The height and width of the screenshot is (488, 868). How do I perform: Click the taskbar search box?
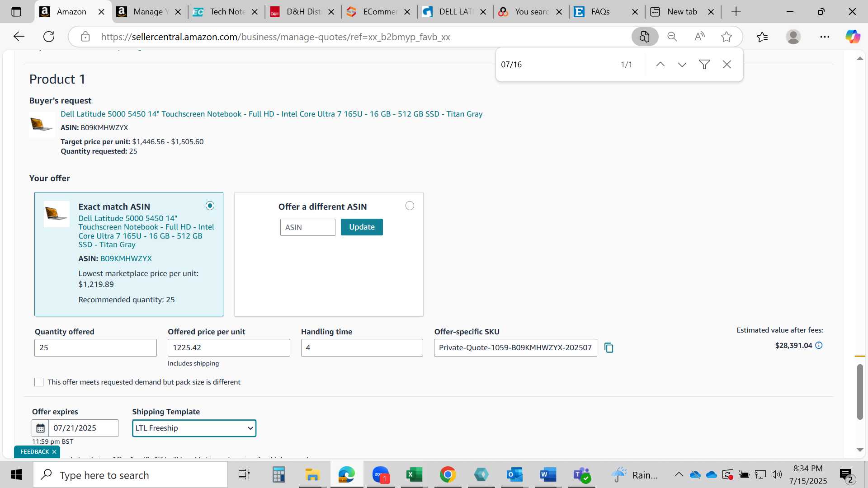click(x=130, y=475)
